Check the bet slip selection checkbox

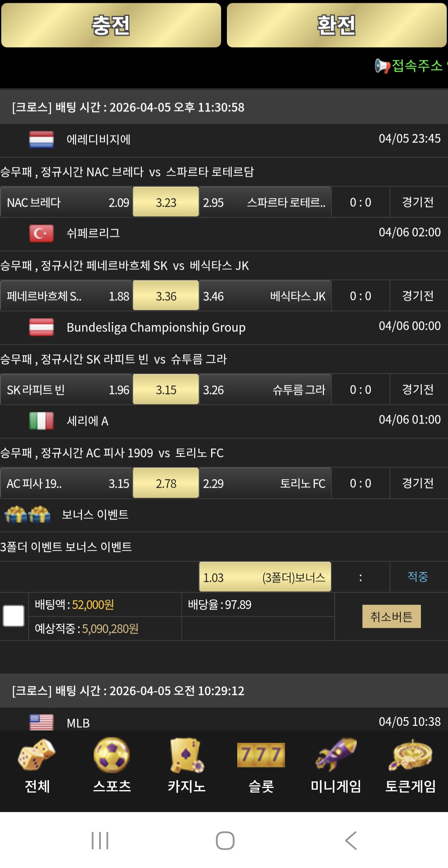pos(14,616)
